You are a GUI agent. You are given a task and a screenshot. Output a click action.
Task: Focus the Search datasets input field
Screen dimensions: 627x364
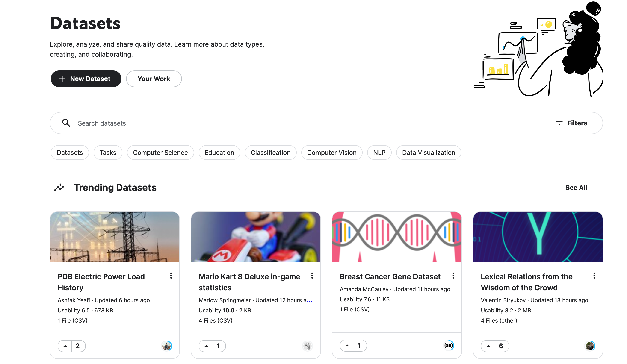(x=299, y=123)
